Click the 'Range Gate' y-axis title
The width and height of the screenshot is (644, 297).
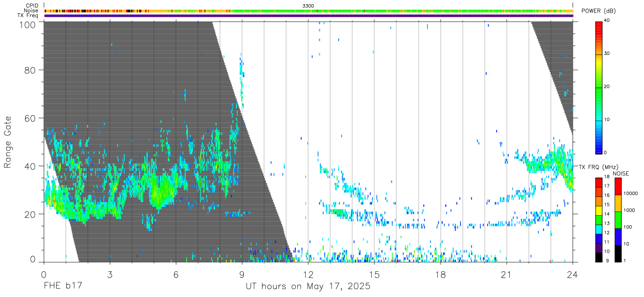8,141
